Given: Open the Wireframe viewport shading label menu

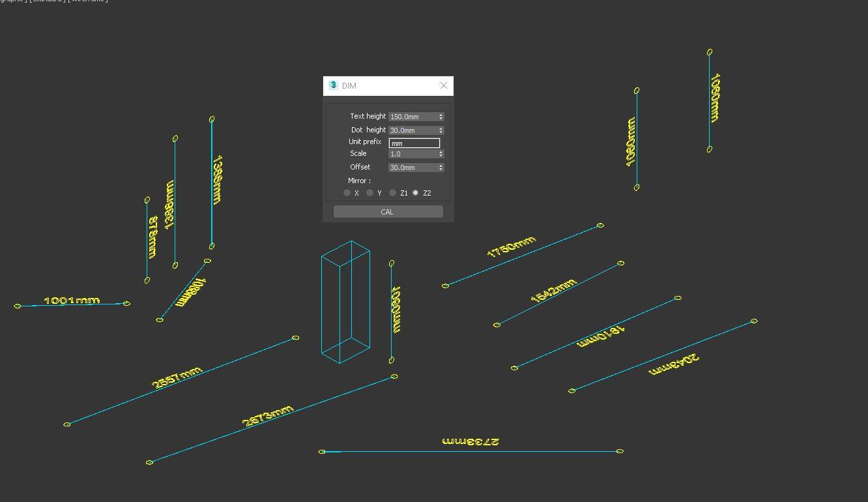Looking at the screenshot, I should [x=88, y=1].
